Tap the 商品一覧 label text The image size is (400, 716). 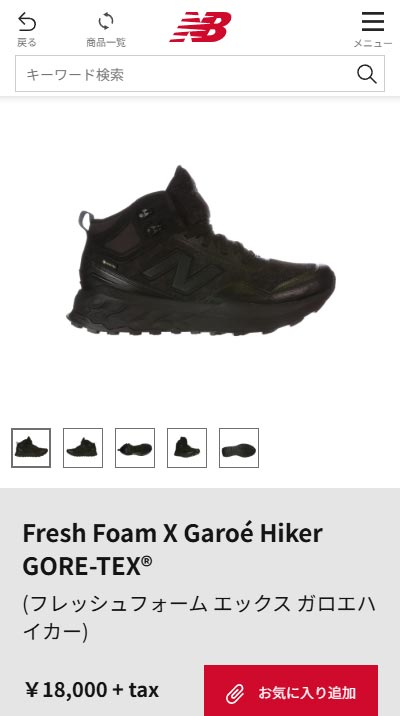pos(106,42)
